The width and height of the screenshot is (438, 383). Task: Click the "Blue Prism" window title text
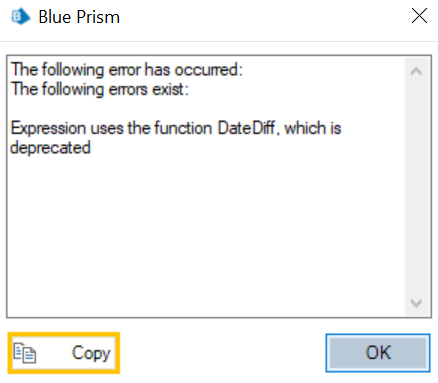tap(79, 17)
